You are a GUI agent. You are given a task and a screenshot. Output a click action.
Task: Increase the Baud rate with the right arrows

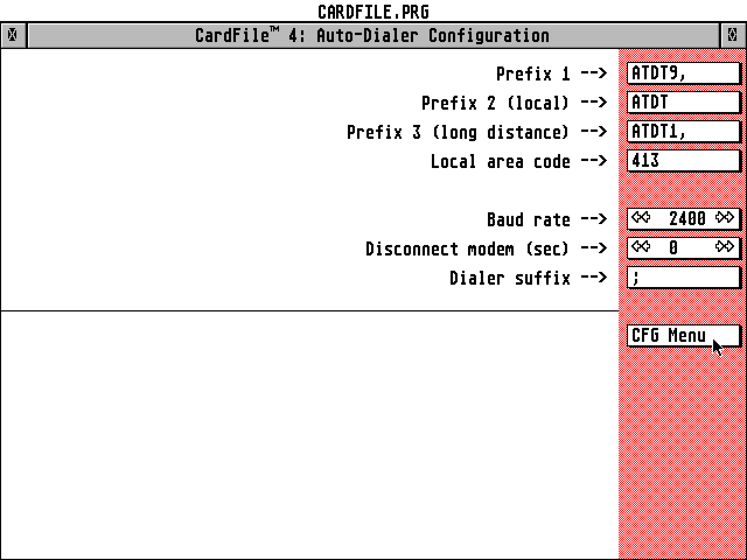pyautogui.click(x=725, y=218)
